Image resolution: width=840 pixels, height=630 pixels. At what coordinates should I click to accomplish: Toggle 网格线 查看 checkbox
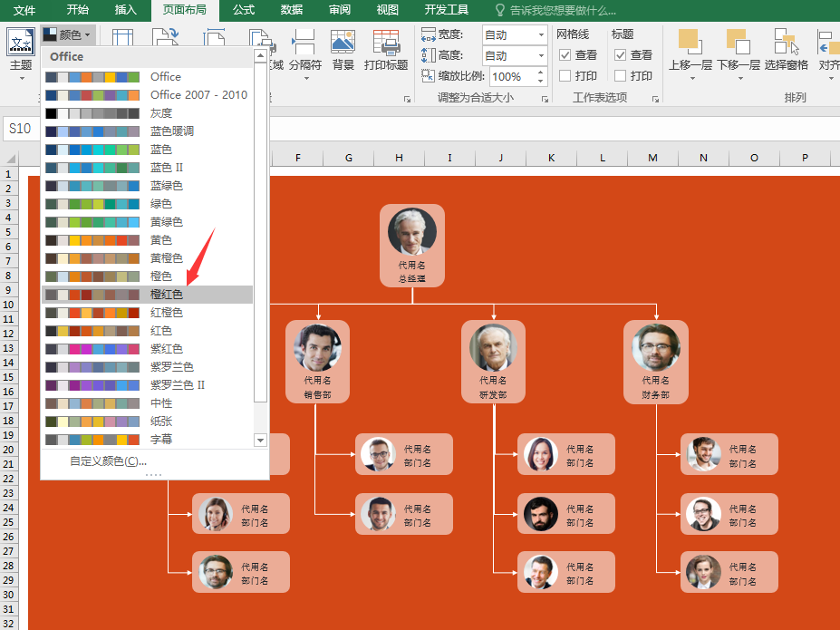[565, 54]
